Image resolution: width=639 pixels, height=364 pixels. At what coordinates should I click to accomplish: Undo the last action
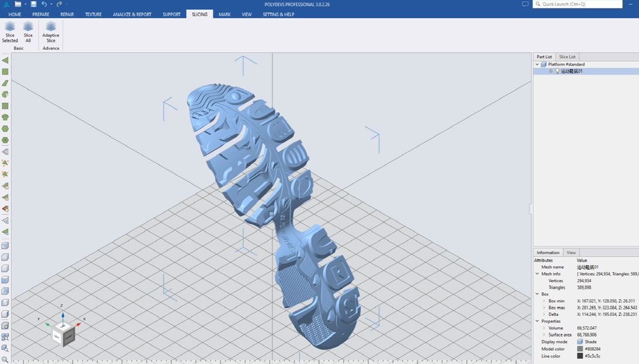point(44,4)
